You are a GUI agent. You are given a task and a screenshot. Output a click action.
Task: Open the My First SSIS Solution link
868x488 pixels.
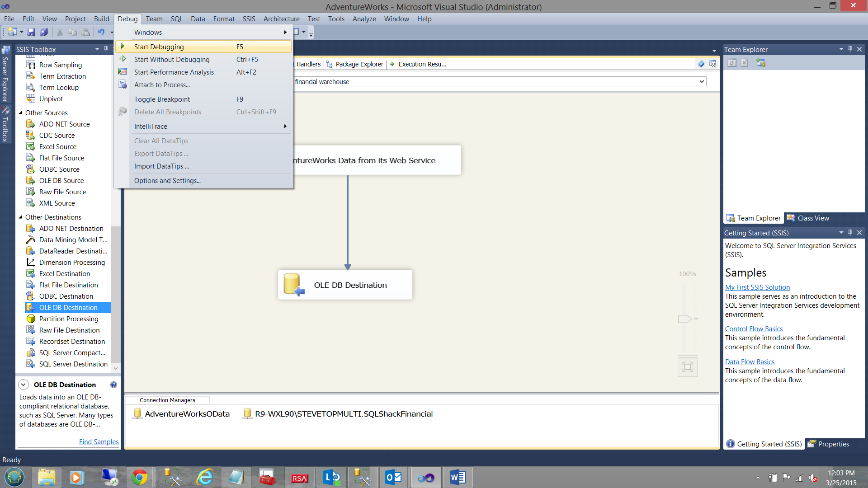coord(757,287)
